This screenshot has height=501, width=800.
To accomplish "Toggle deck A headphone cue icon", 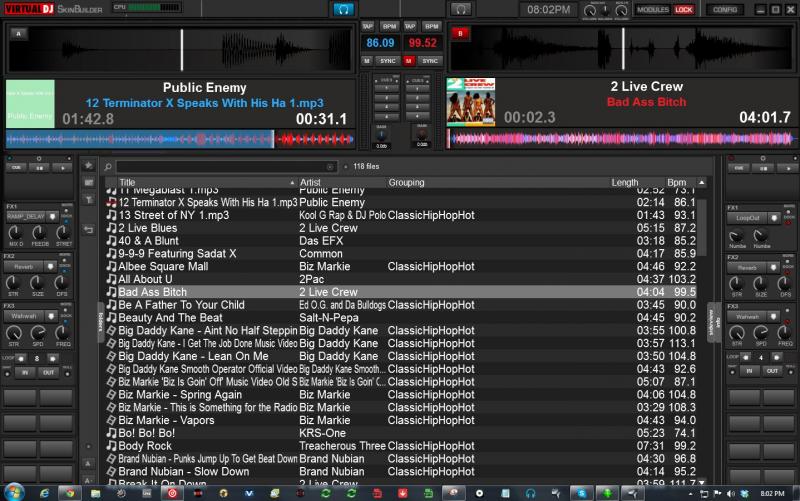I will (343, 9).
